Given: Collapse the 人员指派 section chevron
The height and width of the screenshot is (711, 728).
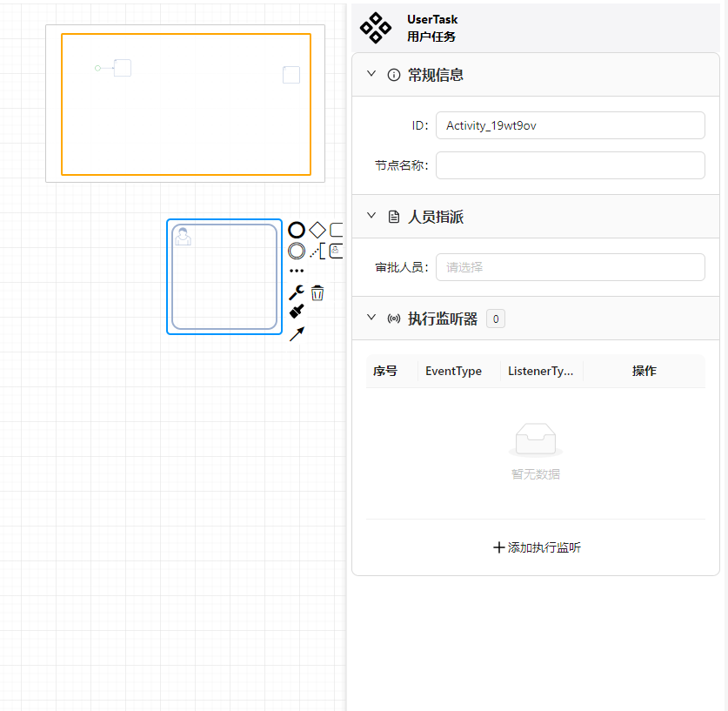Looking at the screenshot, I should (x=371, y=215).
